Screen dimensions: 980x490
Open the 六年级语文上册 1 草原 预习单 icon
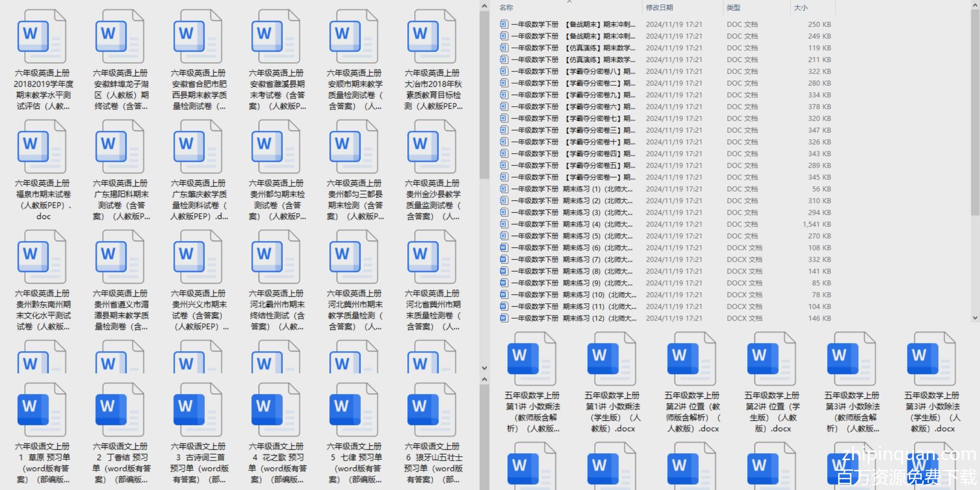pyautogui.click(x=42, y=410)
